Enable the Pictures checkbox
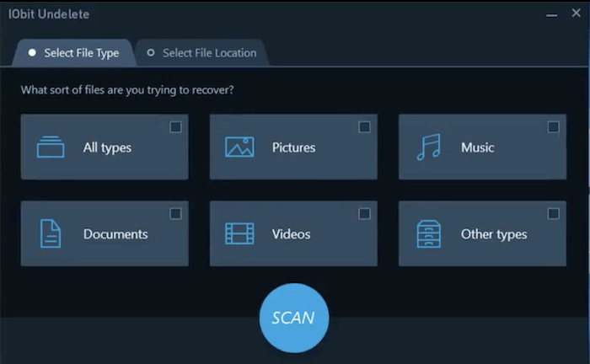Viewport: 590px width, 364px height. [364, 127]
